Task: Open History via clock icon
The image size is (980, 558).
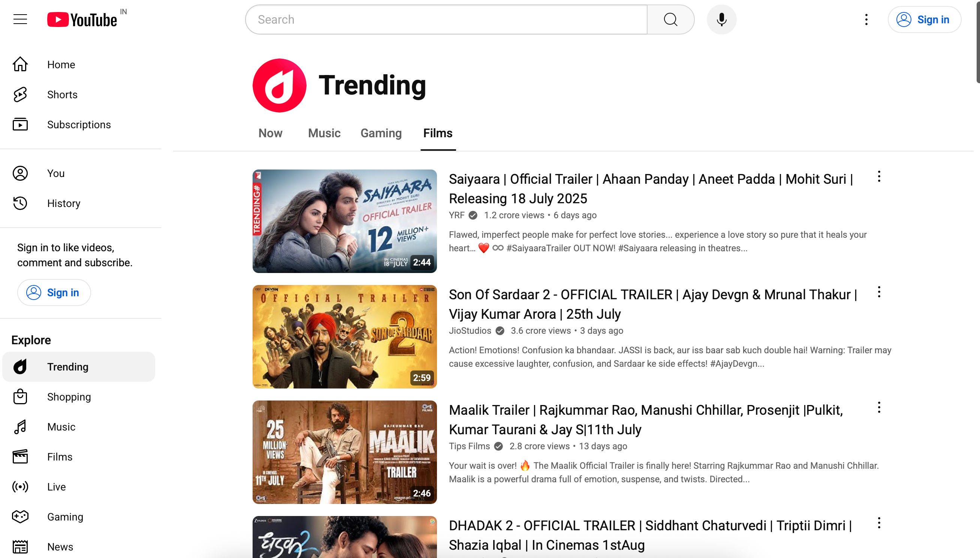Action: coord(20,203)
